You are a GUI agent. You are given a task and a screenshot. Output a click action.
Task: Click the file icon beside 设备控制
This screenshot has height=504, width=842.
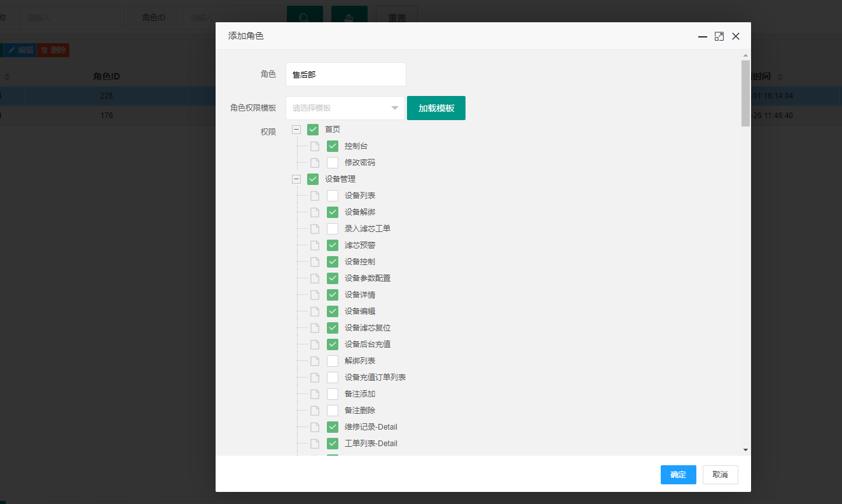point(315,262)
